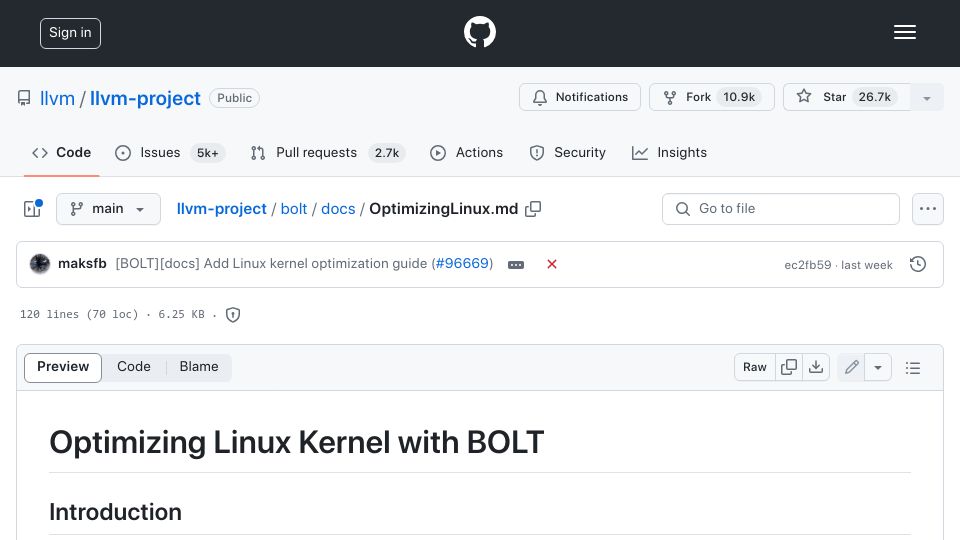Select the Preview view tab
This screenshot has width=960, height=540.
click(x=63, y=367)
